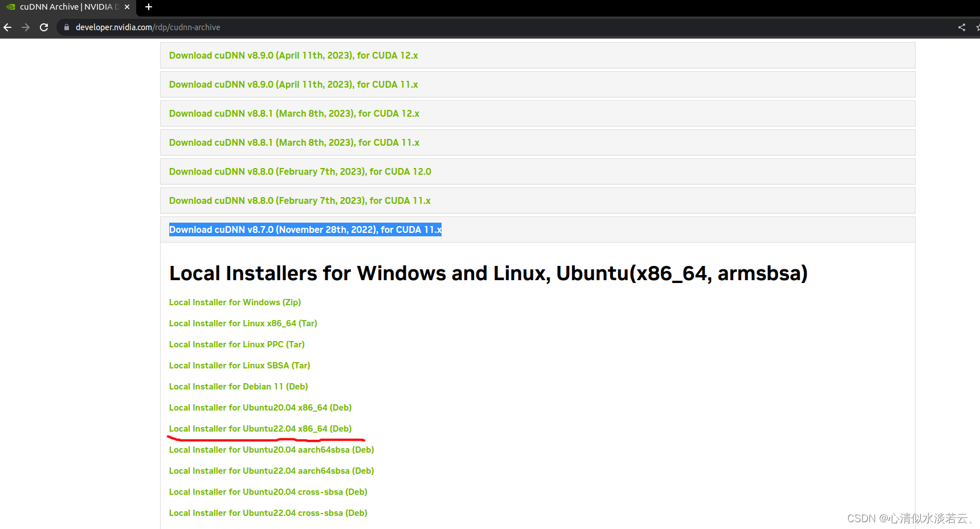Select the cuDNN Archive NVIDIA tab

pos(68,7)
